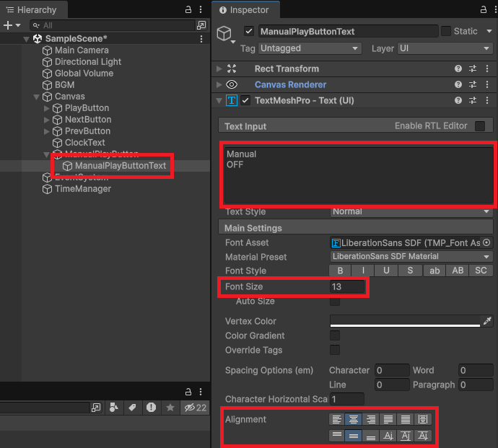Screen dimensions: 498x448
Task: Click search by type icon in Project panel
Action: point(114,408)
